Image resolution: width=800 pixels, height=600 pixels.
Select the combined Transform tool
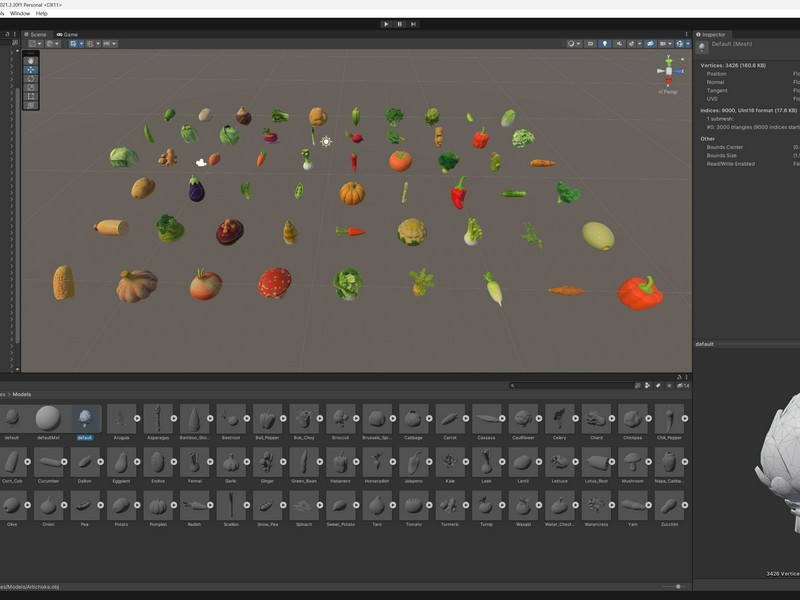(31, 105)
